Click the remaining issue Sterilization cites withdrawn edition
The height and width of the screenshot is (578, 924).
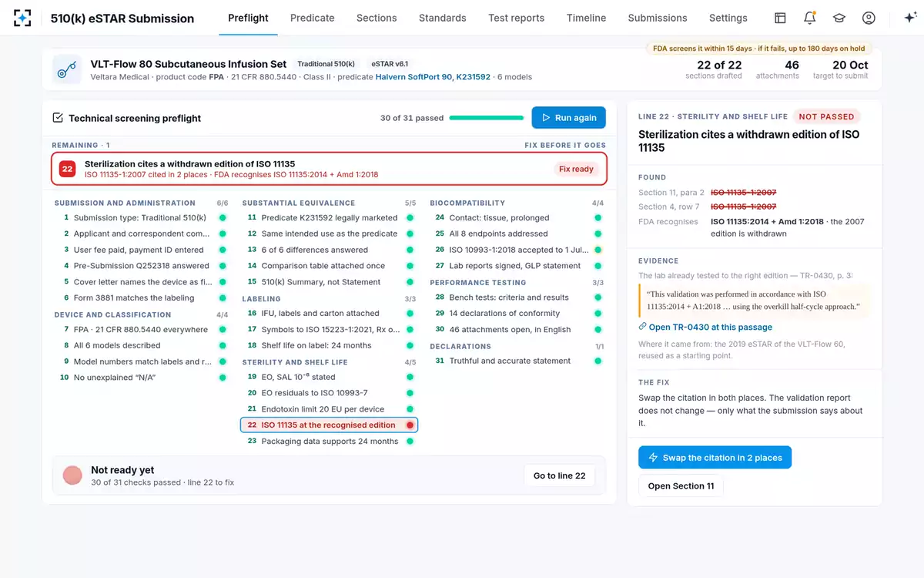[329, 169]
